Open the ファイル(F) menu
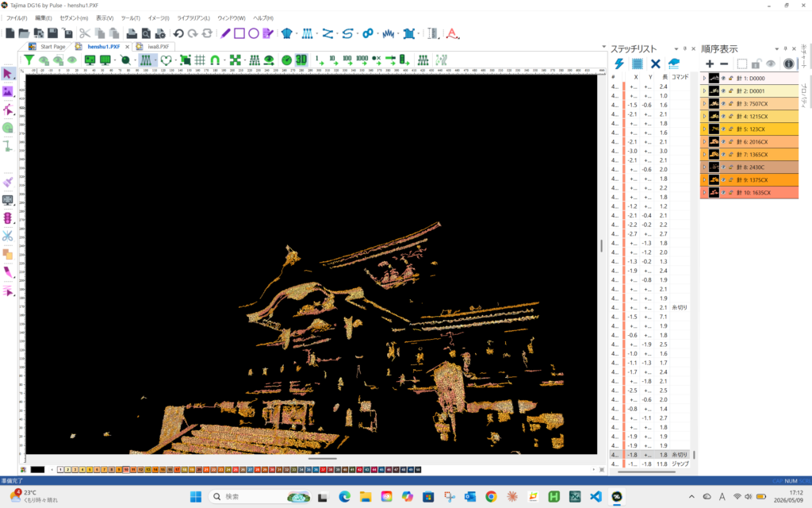Viewport: 812px width, 508px height. [17, 18]
